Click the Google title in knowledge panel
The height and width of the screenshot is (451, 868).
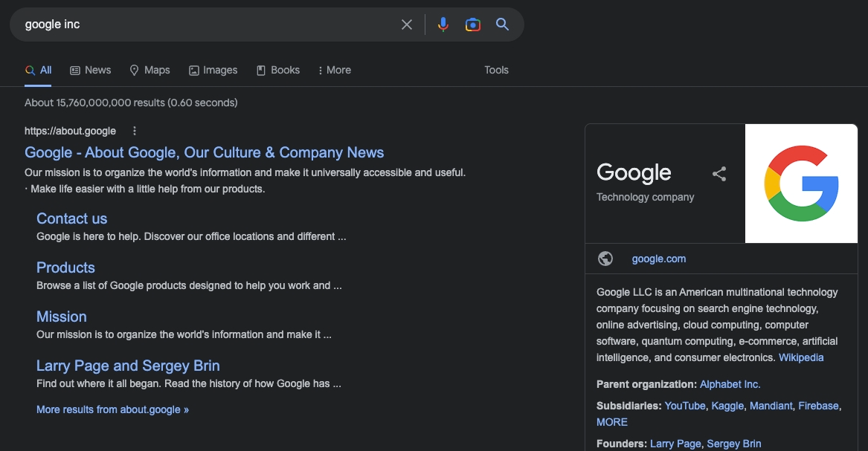click(634, 173)
